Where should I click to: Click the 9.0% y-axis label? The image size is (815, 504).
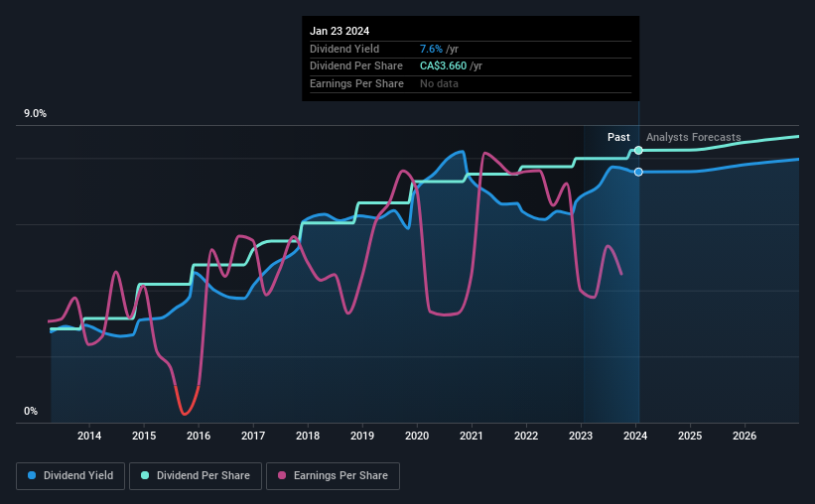tap(35, 114)
